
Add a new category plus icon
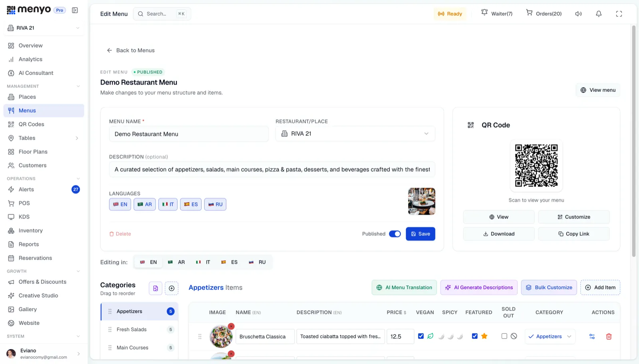coord(171,288)
